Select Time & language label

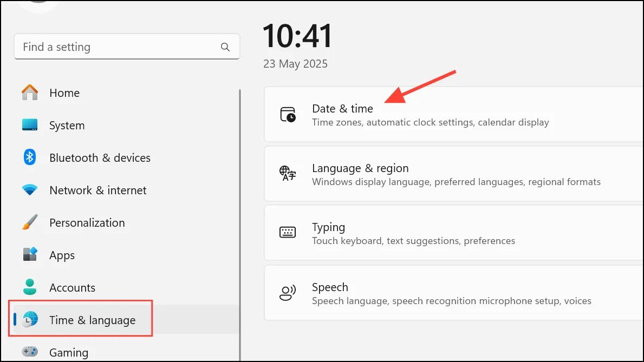pyautogui.click(x=93, y=320)
